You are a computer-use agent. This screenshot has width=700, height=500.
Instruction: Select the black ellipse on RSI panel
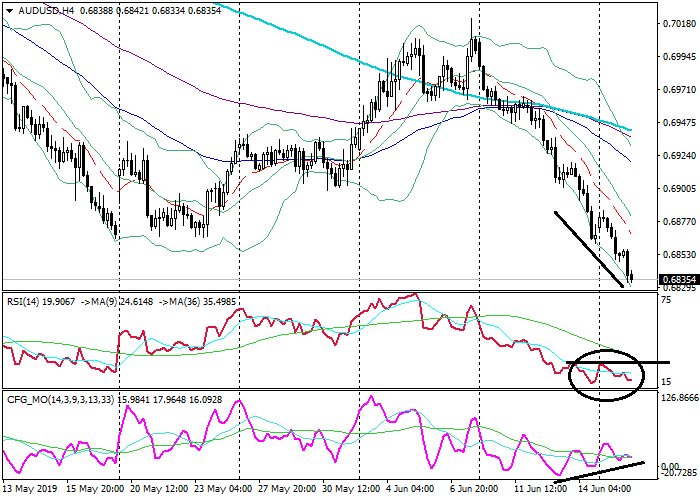coord(605,375)
